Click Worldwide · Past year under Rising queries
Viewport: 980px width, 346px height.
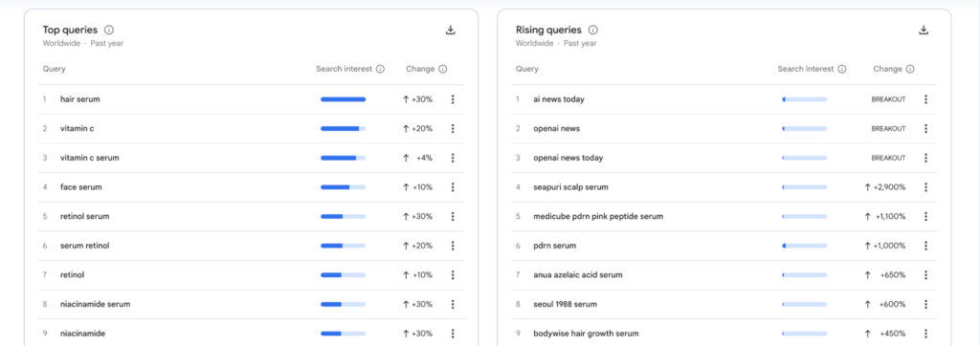(556, 44)
